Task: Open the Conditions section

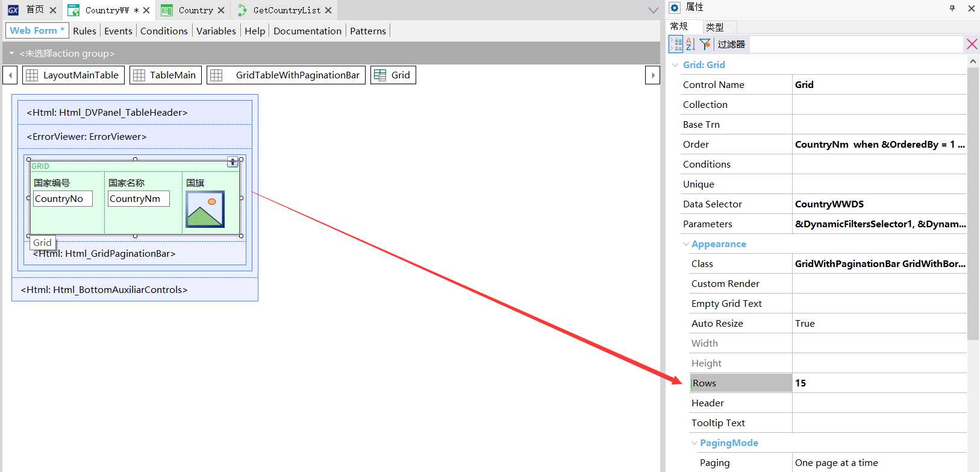Action: coord(164,31)
